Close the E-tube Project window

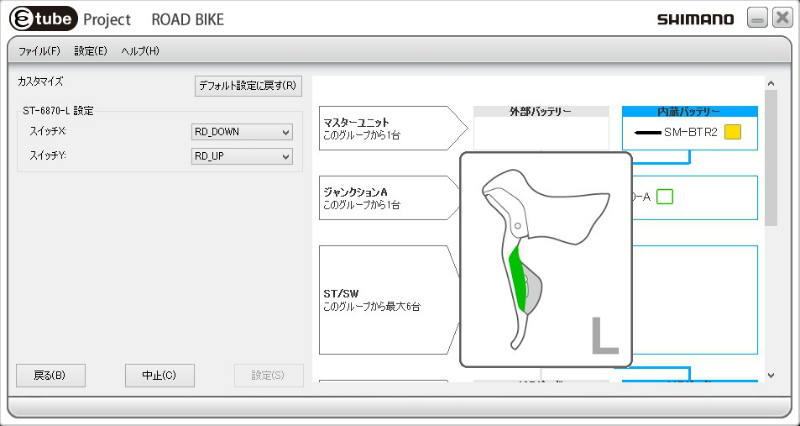pyautogui.click(x=783, y=18)
